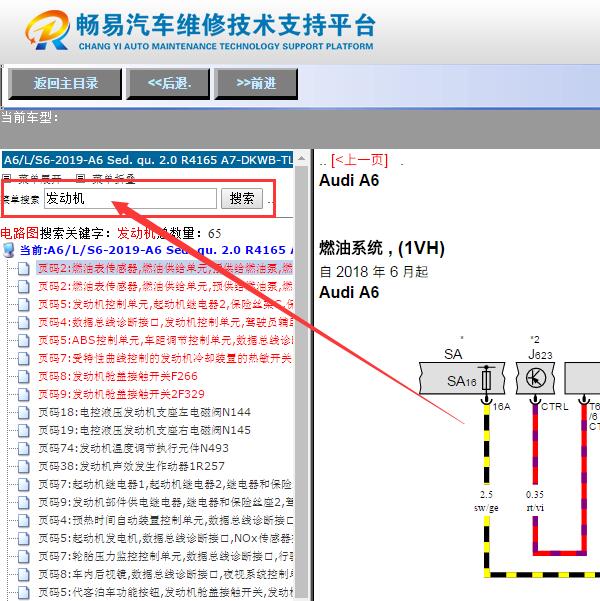Click the result count 65
This screenshot has width=600, height=601.
[214, 233]
